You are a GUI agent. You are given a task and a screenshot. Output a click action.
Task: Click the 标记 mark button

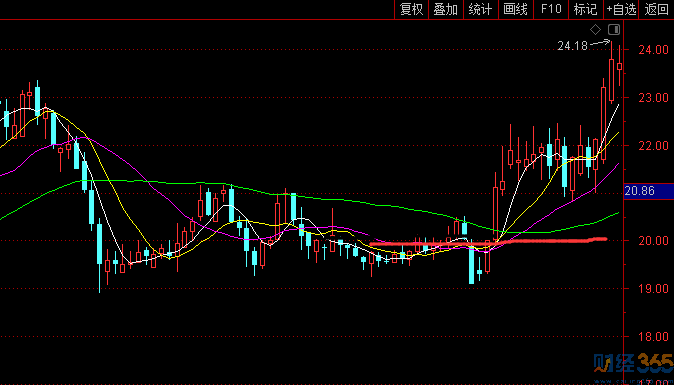click(x=585, y=9)
